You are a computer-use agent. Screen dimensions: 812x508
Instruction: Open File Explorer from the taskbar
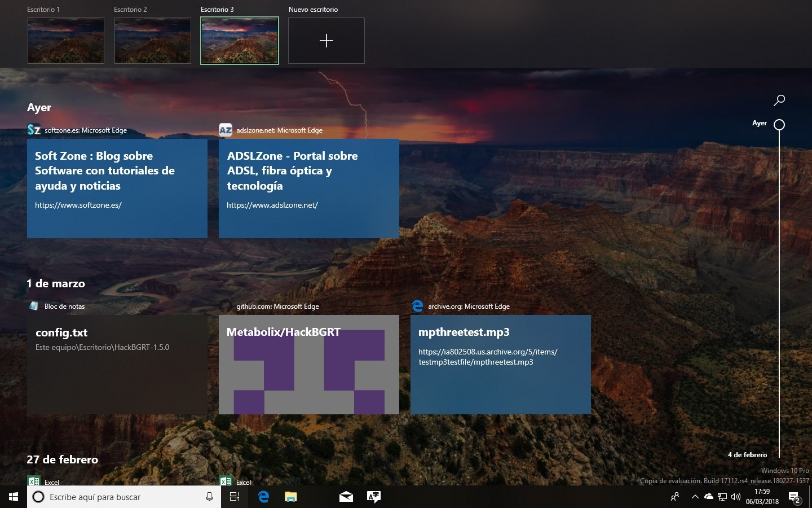(290, 497)
